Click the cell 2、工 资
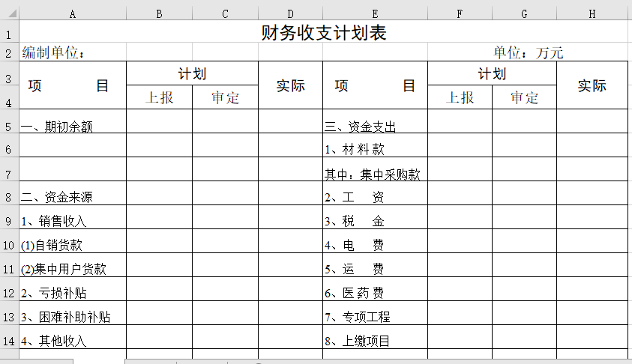 point(376,193)
